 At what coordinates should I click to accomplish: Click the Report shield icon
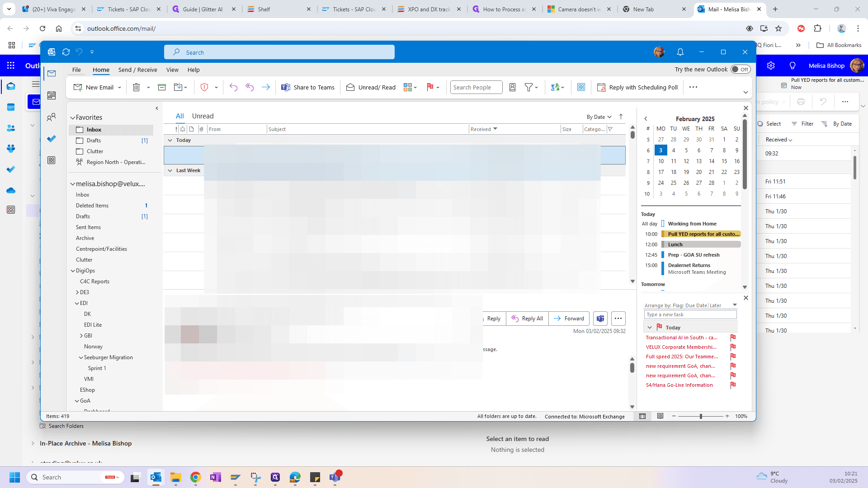coord(204,87)
